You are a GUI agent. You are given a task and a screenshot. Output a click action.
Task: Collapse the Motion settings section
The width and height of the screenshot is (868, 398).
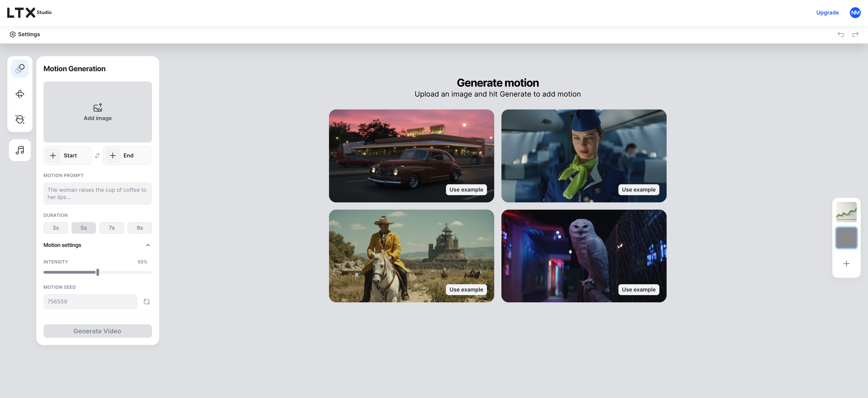click(x=148, y=245)
